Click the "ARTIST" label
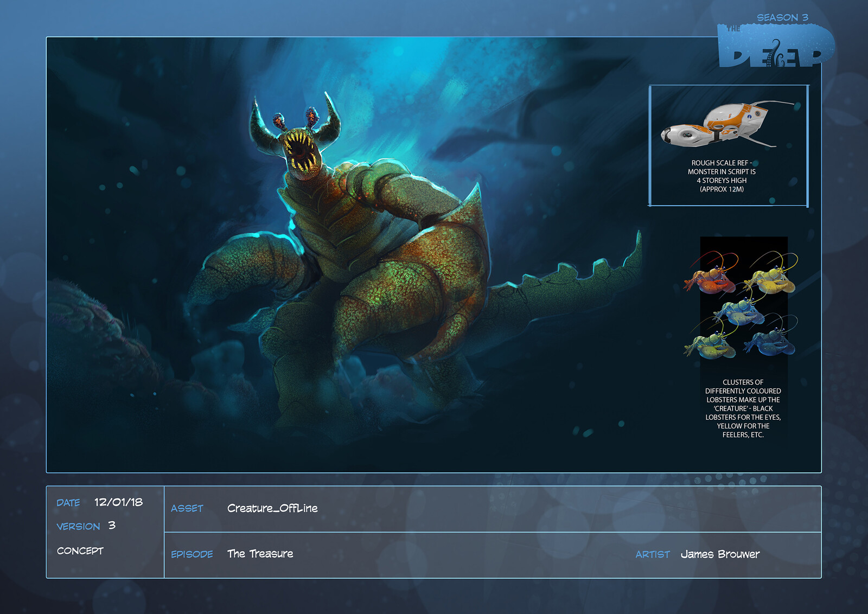Viewport: 868px width, 614px height. point(653,554)
